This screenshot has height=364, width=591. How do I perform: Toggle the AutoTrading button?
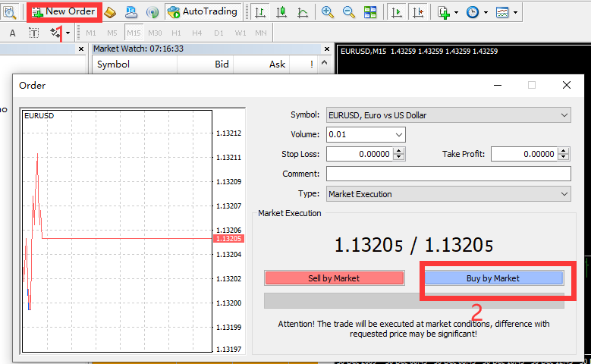click(x=203, y=12)
